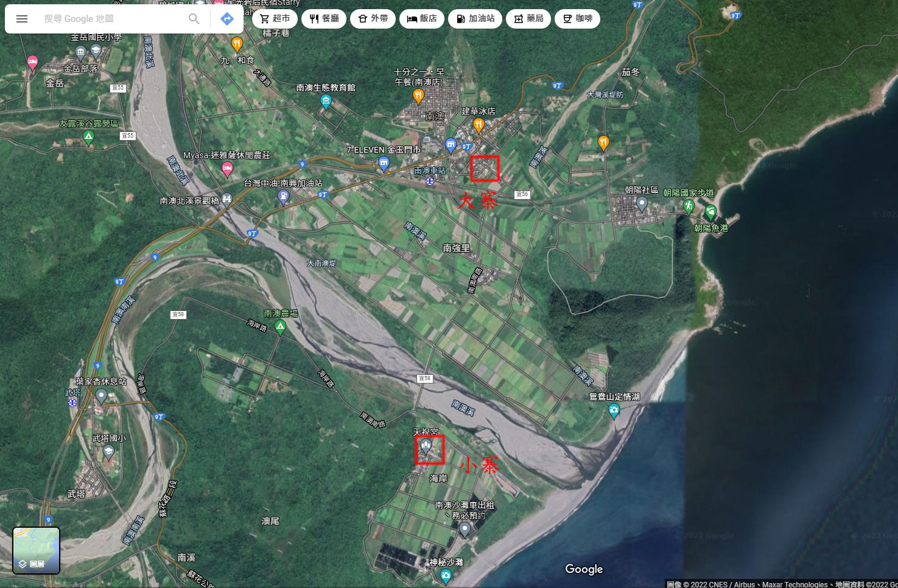Click the 神秘沙灘 photo spot marker

click(446, 576)
